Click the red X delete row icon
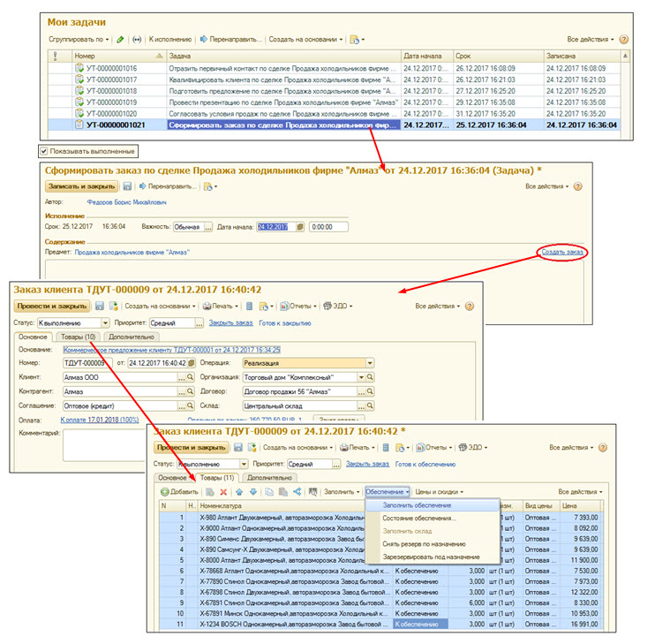 [x=223, y=492]
